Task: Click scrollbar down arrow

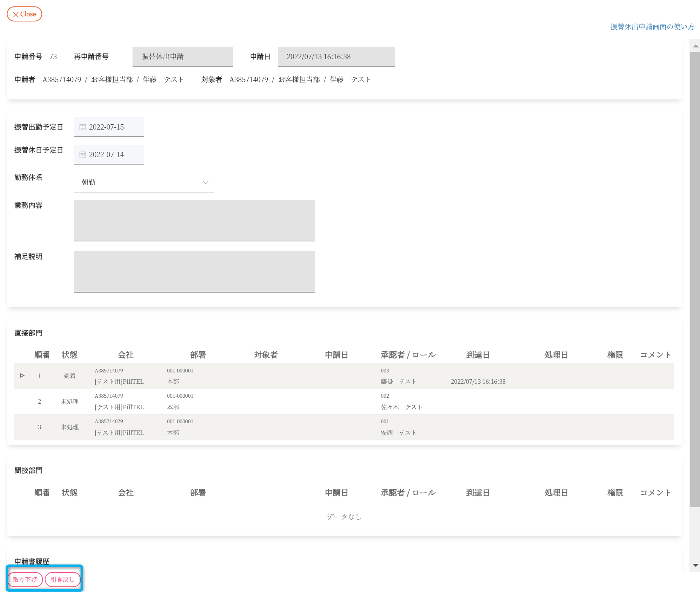Action: point(695,565)
